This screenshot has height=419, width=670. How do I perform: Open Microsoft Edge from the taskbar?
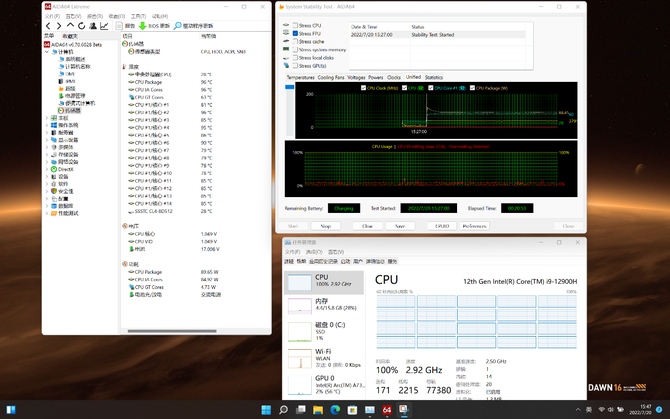[336, 410]
